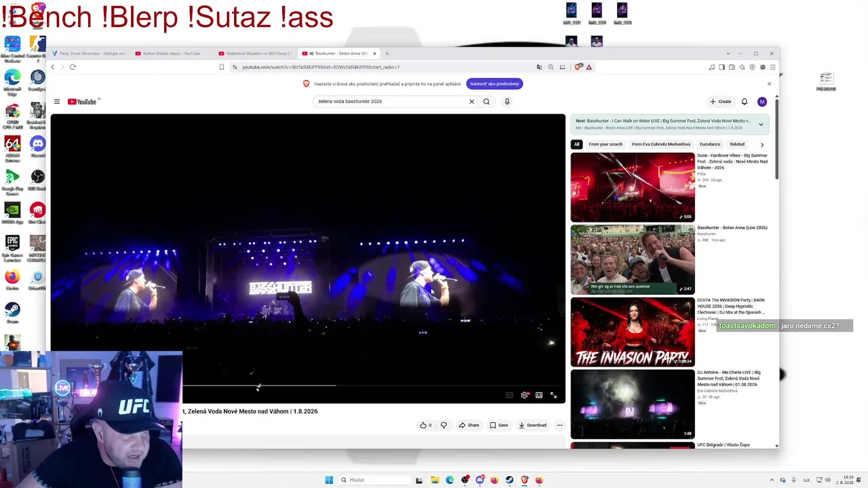Open player settings gear
The width and height of the screenshot is (868, 488).
point(524,395)
